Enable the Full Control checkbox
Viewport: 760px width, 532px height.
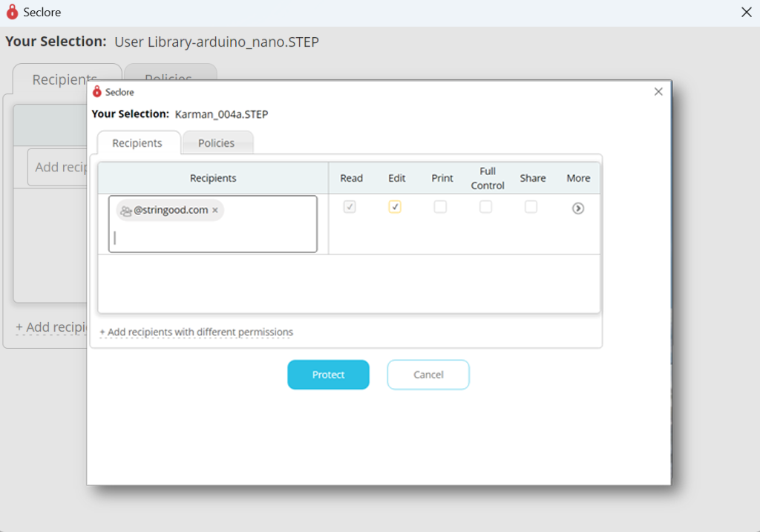(x=485, y=207)
